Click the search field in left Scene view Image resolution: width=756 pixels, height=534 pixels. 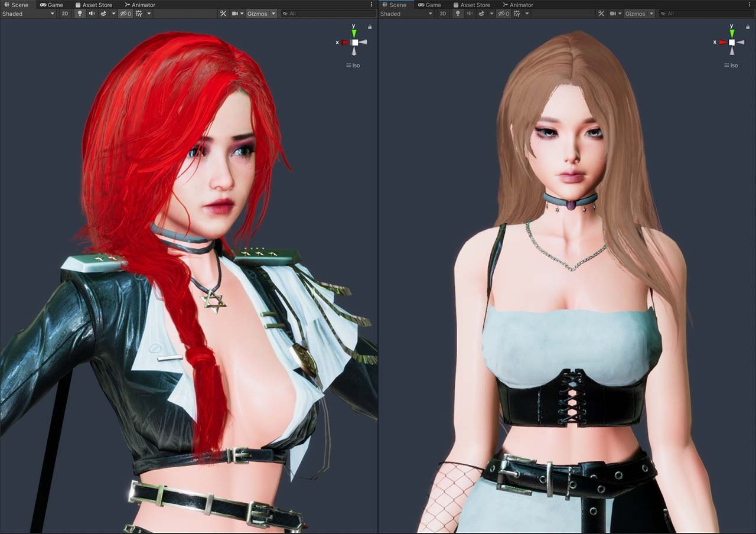click(x=328, y=14)
